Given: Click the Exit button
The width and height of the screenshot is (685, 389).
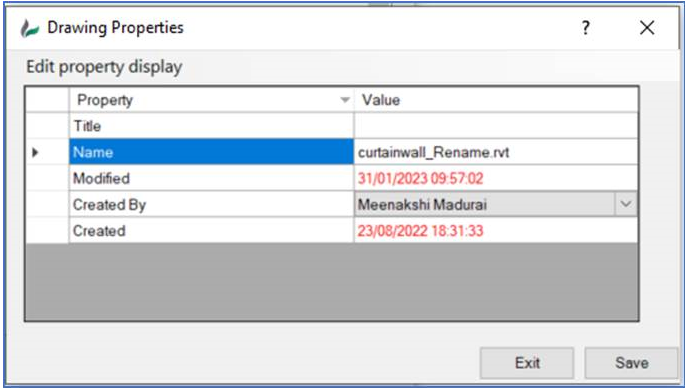Looking at the screenshot, I should coord(527,363).
